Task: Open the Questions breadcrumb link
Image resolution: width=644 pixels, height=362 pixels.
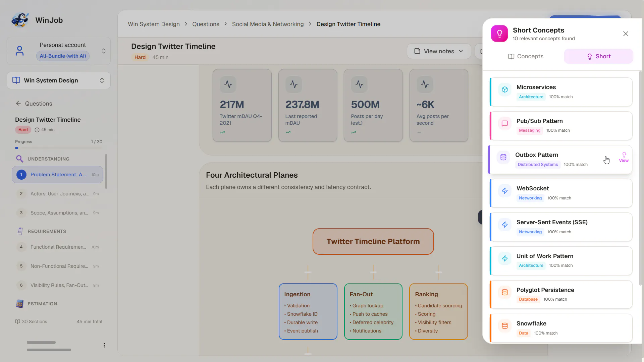Action: click(x=206, y=24)
